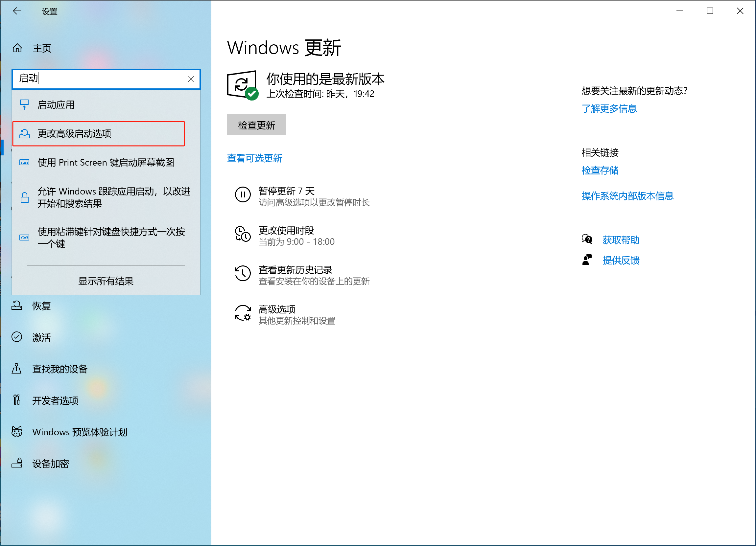This screenshot has height=546, width=756.
Task: Open Windows 预览体验计划 in the sidebar
Action: click(106, 432)
